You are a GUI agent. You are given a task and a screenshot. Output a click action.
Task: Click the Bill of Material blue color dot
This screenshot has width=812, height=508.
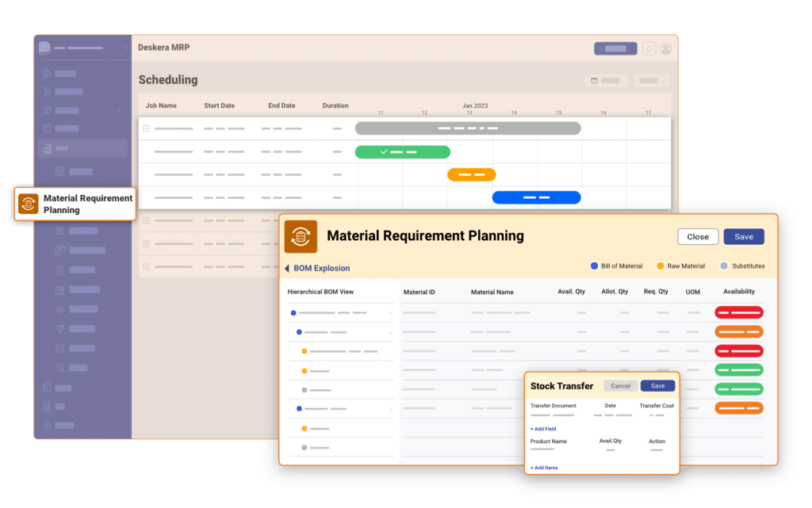point(594,265)
